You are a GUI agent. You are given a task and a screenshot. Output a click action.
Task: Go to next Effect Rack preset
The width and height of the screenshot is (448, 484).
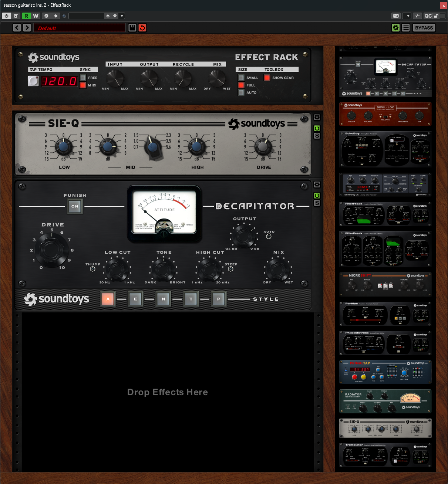[x=27, y=28]
